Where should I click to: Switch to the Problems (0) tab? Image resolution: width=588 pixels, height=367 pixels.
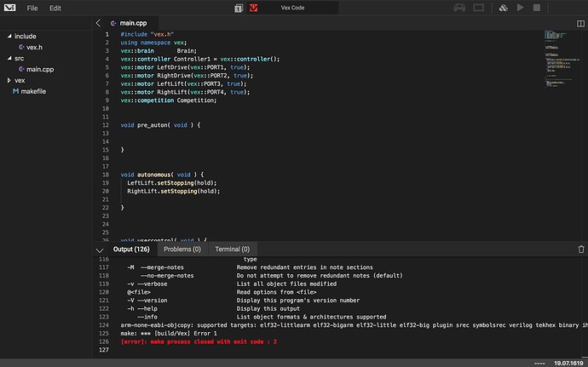[182, 249]
